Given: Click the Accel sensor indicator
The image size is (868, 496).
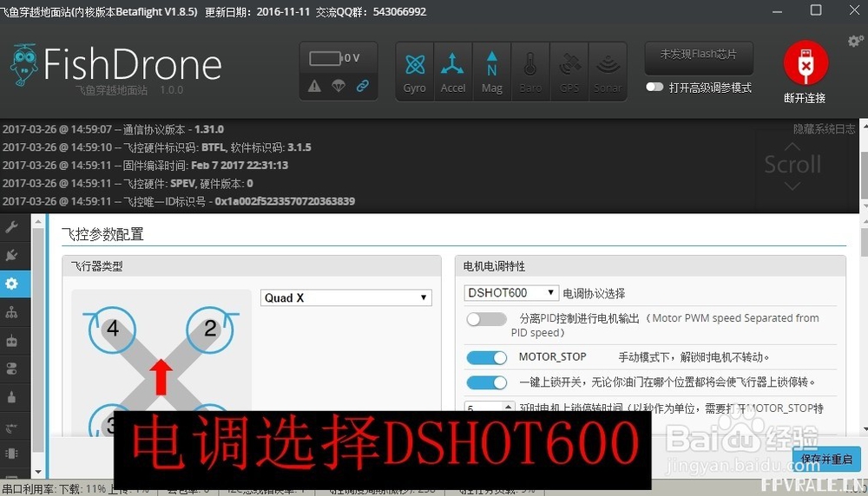Looking at the screenshot, I should (453, 73).
